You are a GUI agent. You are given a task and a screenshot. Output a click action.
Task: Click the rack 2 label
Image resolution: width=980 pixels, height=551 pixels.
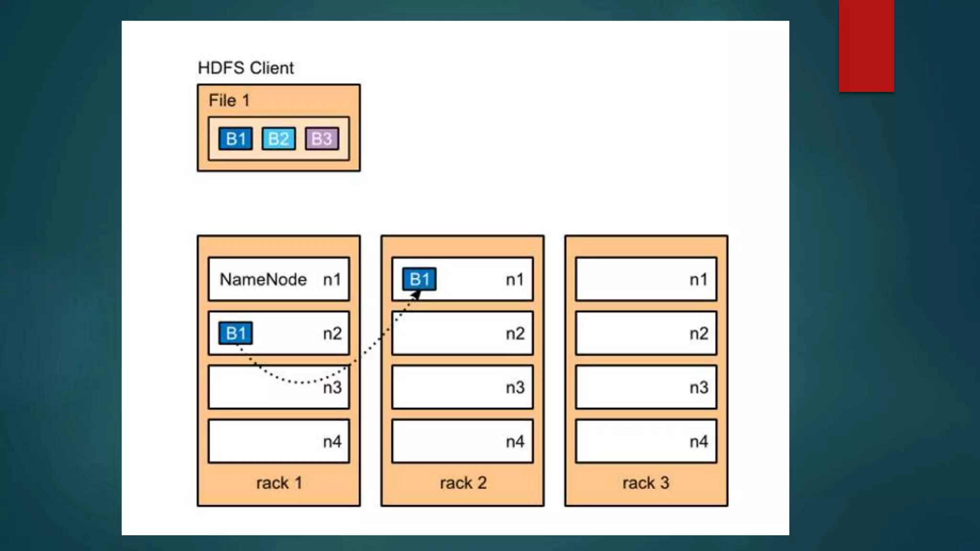coord(463,483)
